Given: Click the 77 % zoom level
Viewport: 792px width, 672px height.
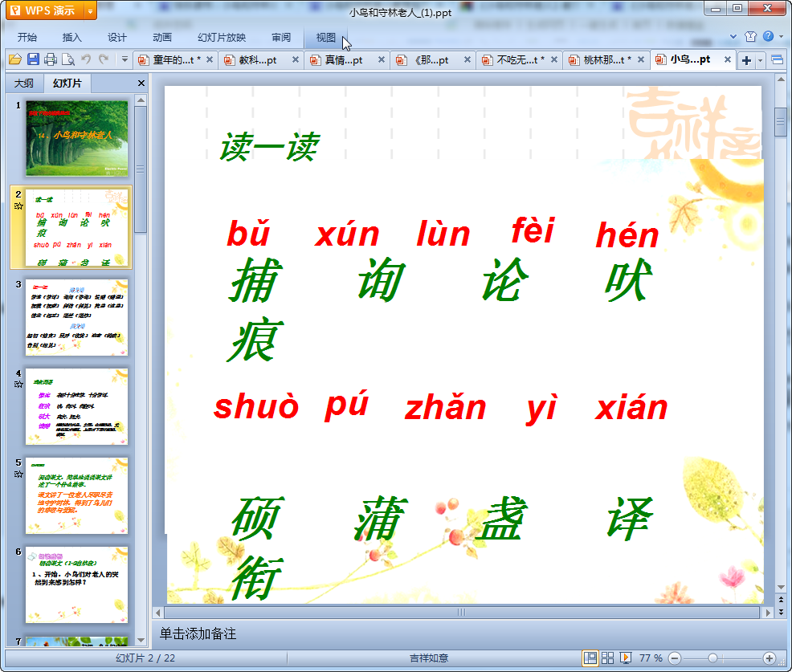Looking at the screenshot, I should pos(651,658).
